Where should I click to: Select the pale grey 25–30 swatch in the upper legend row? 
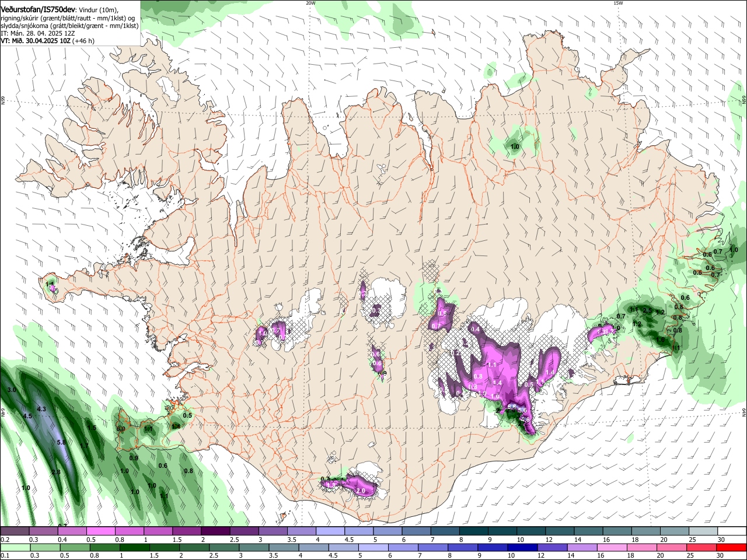pos(703,531)
